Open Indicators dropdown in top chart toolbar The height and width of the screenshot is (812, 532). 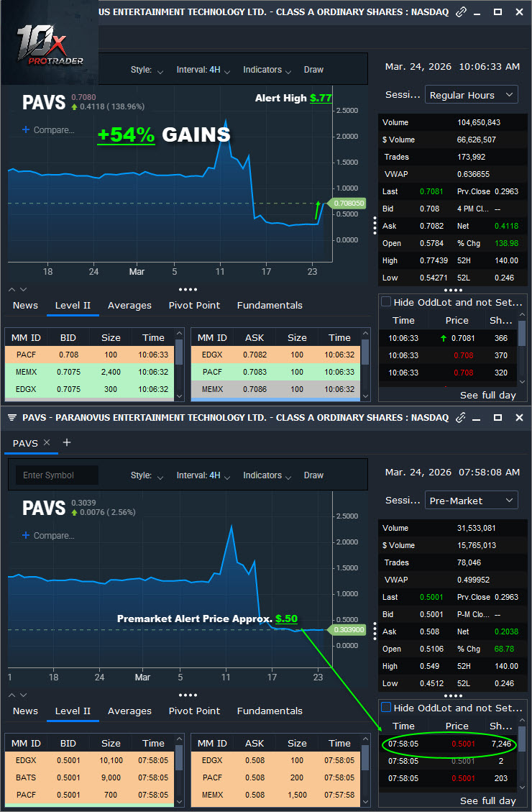[x=266, y=70]
